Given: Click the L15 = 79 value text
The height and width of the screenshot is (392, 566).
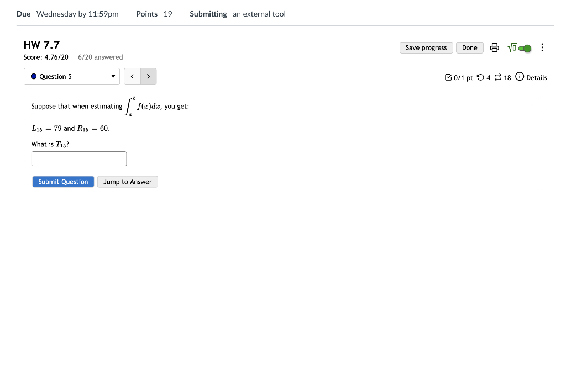Looking at the screenshot, I should coord(46,129).
